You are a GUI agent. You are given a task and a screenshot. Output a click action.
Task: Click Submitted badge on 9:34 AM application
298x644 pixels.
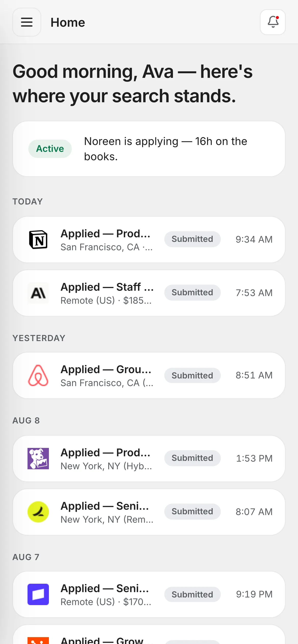coord(192,239)
